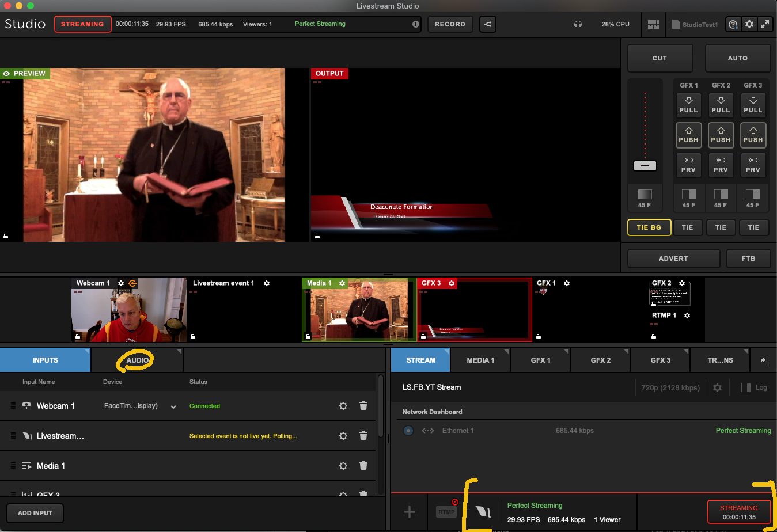This screenshot has height=532, width=777.
Task: Click the fullscreen expand icon
Action: coord(765,24)
